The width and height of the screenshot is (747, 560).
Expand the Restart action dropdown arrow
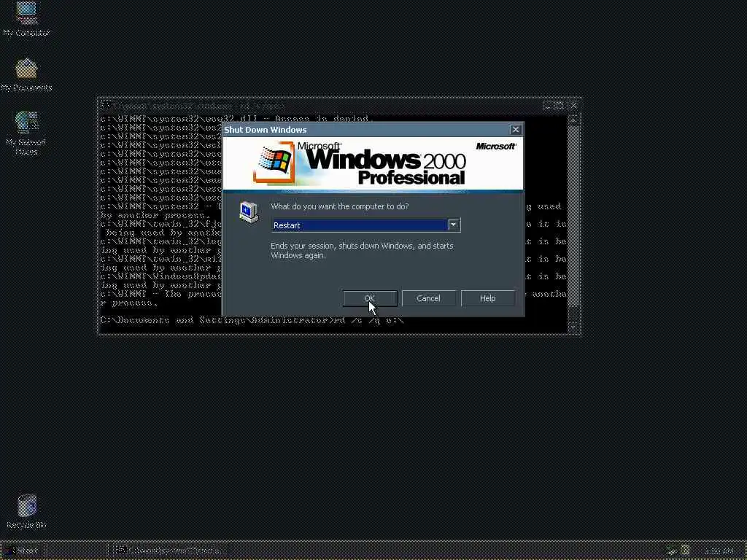[x=454, y=225]
